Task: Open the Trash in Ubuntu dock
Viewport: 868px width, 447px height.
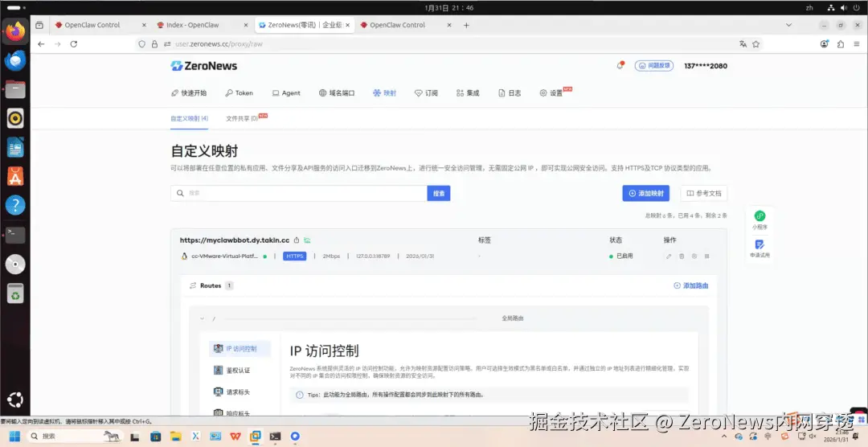Action: [x=15, y=293]
